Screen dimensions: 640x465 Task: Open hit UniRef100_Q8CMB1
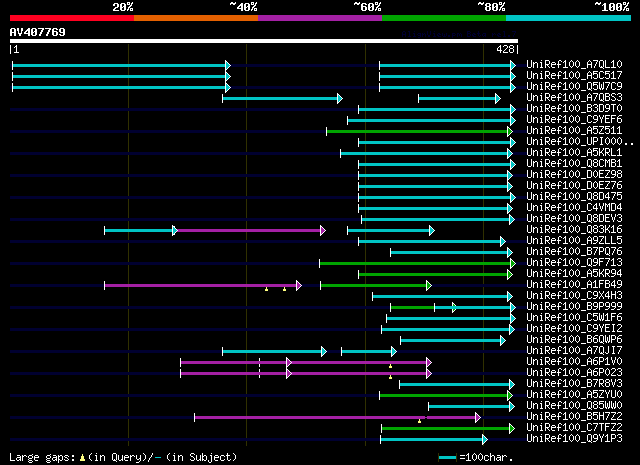pos(574,163)
